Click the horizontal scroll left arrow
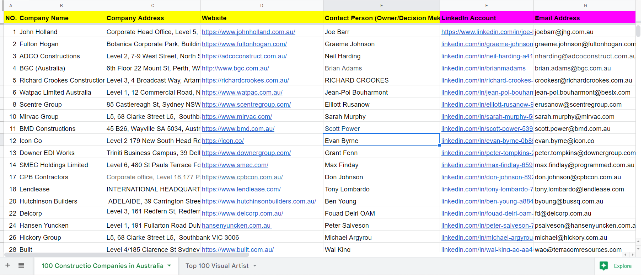644x275 pixels. coord(626,255)
